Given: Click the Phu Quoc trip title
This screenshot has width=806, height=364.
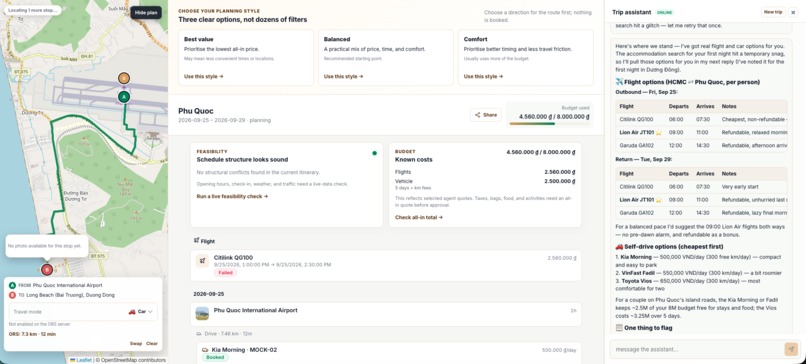Looking at the screenshot, I should [x=196, y=111].
